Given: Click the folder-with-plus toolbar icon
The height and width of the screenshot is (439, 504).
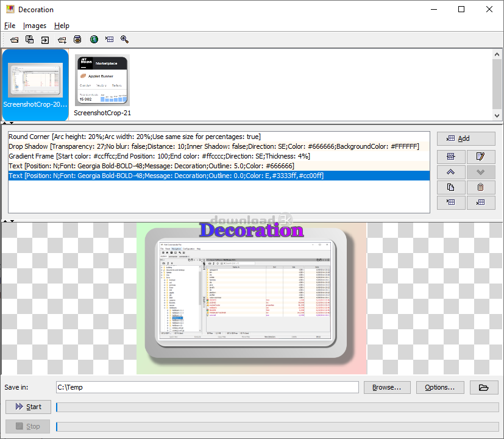Looking at the screenshot, I should pos(62,40).
